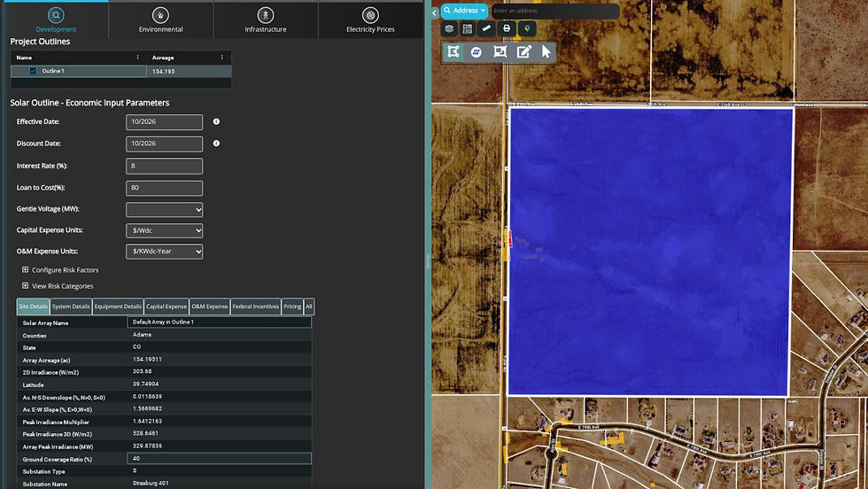Click Latitude value 39.74904
Image resolution: width=868 pixels, height=489 pixels.
point(145,384)
